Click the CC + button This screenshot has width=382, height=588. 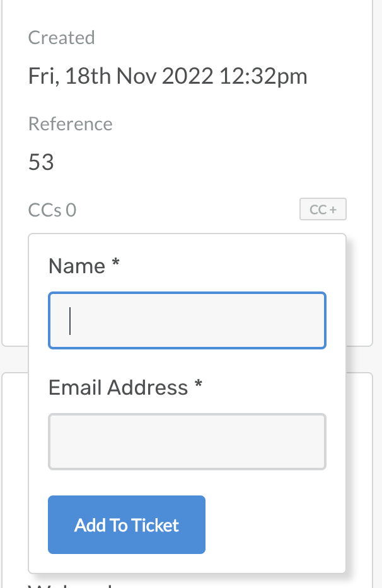(x=323, y=210)
